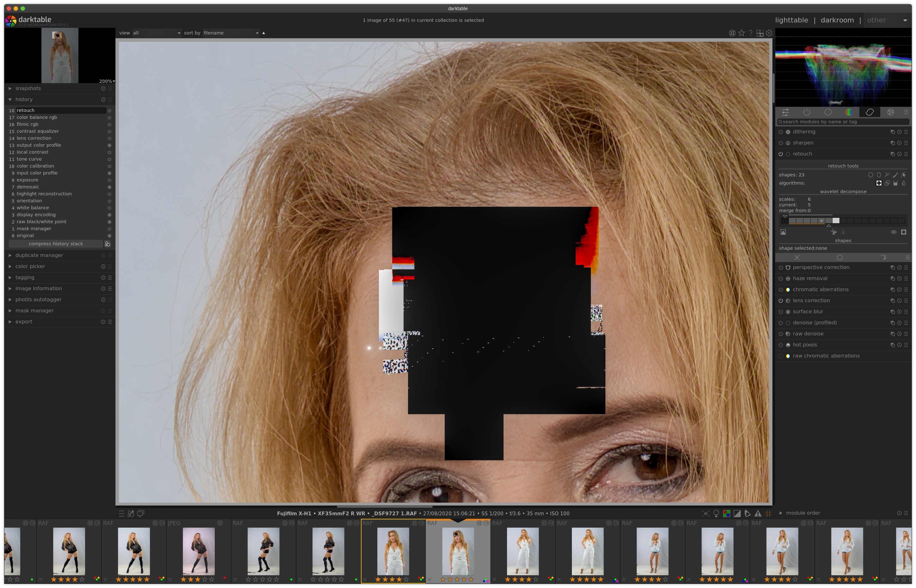Click compress history stack button
This screenshot has width=916, height=588.
point(56,244)
